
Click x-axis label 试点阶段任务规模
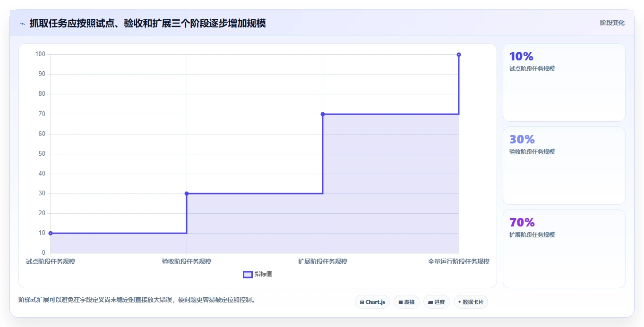click(51, 261)
